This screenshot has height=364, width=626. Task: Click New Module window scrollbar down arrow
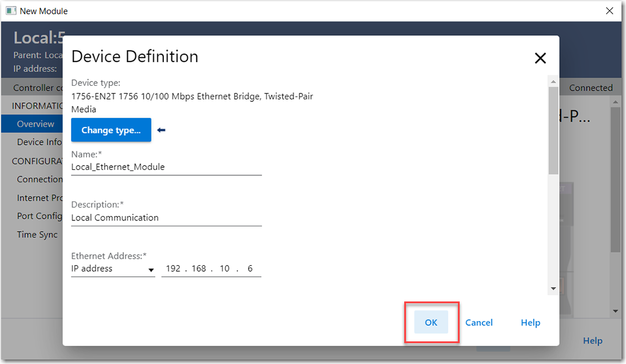click(615, 312)
